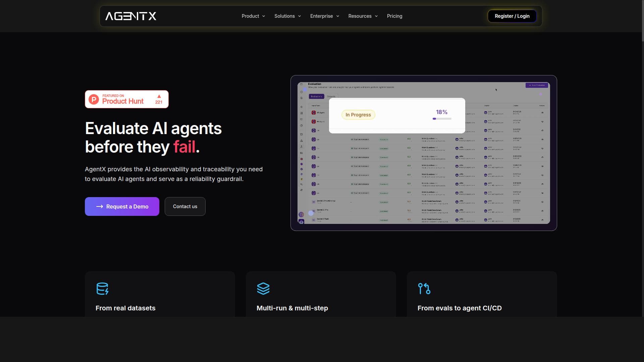Select the Evaluations tab in the preview
The image size is (644, 362).
[x=316, y=97]
